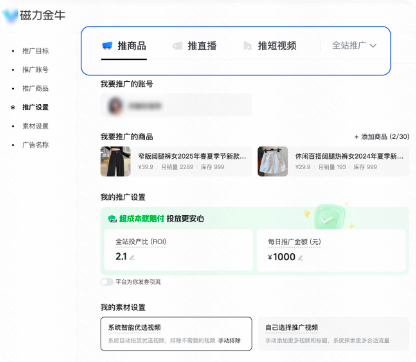Click the 我要推广的商品 heading
The width and height of the screenshot is (416, 362).
coord(127,137)
